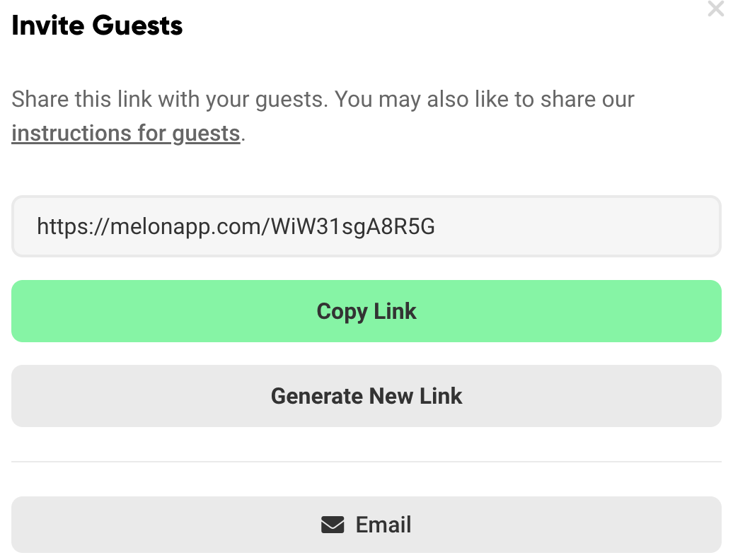Copy the guest invite link
This screenshot has width=733, height=560.
[366, 311]
